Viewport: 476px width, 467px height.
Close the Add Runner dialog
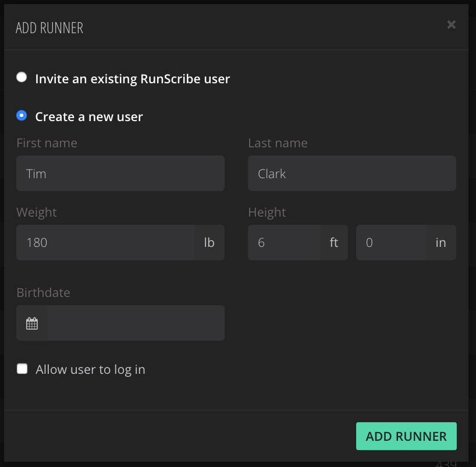pyautogui.click(x=451, y=24)
